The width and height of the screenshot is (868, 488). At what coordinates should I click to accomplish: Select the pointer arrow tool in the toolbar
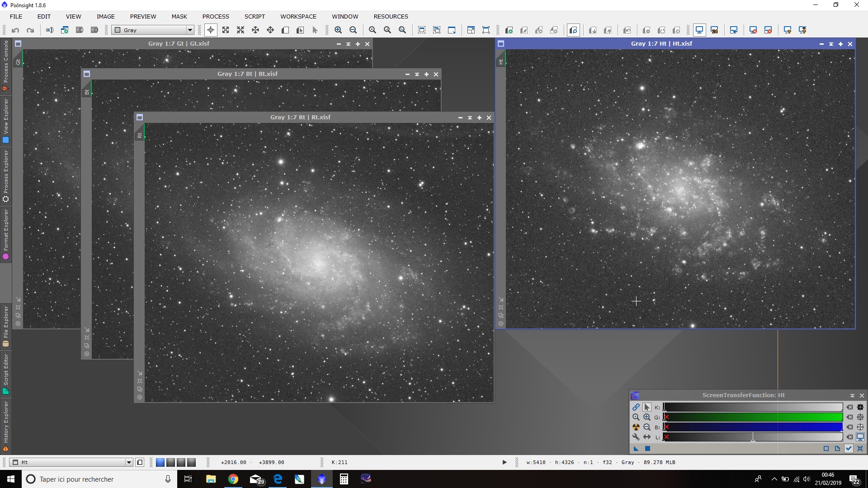point(315,30)
